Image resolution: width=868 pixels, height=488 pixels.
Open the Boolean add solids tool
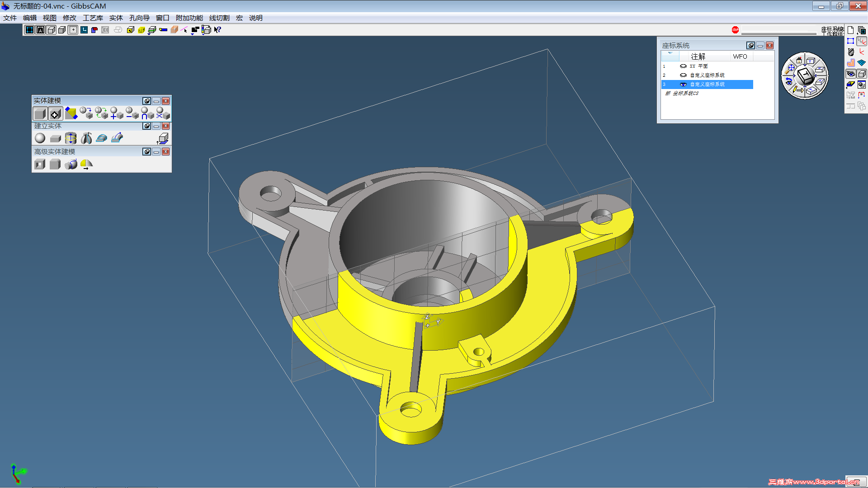pos(117,113)
